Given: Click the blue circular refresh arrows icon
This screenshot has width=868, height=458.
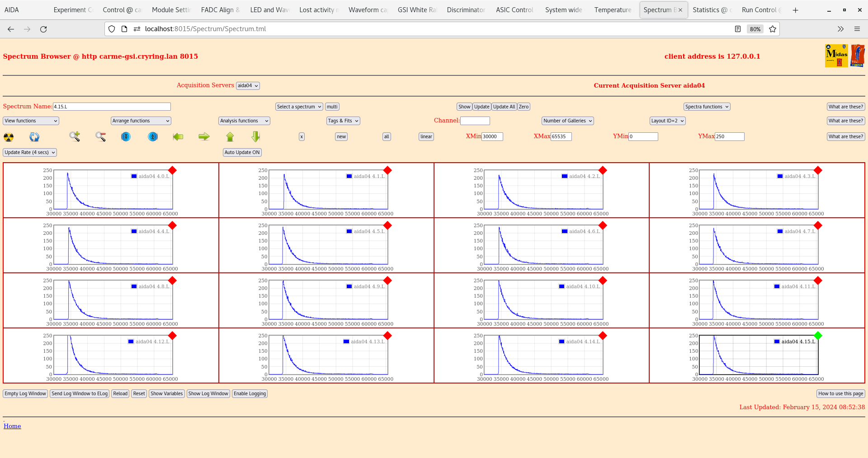Looking at the screenshot, I should 34,137.
